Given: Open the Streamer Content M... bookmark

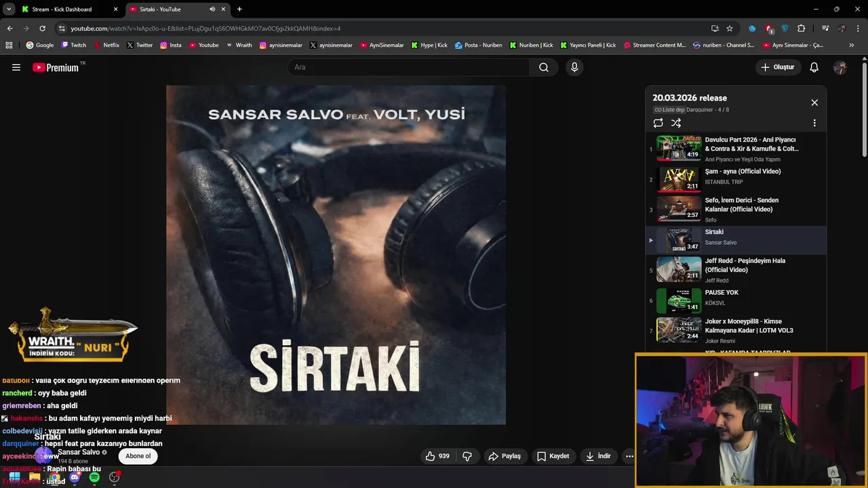Looking at the screenshot, I should [x=654, y=45].
